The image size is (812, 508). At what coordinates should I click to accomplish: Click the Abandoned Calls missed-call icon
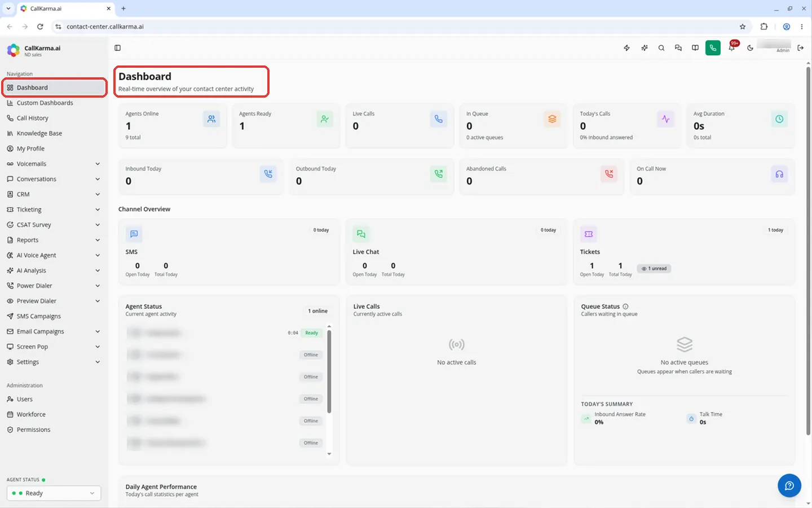click(609, 174)
